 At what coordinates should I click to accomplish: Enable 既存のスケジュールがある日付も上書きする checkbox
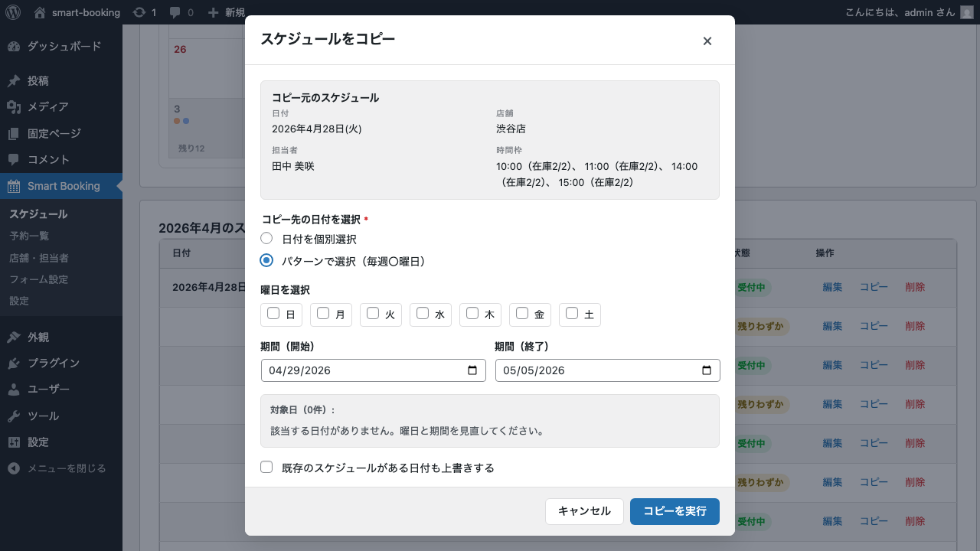pos(266,467)
